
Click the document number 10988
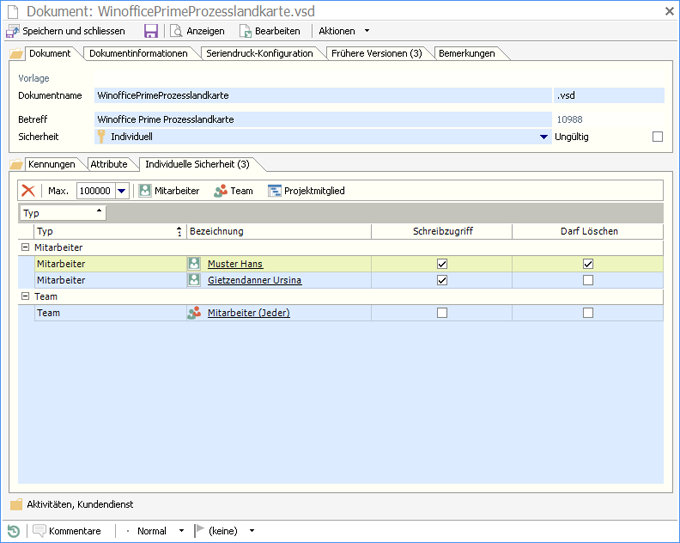569,120
